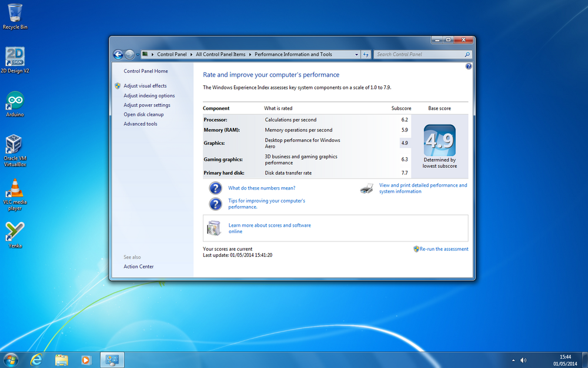Open Adjust visual effects
This screenshot has height=368, width=588.
pyautogui.click(x=145, y=86)
